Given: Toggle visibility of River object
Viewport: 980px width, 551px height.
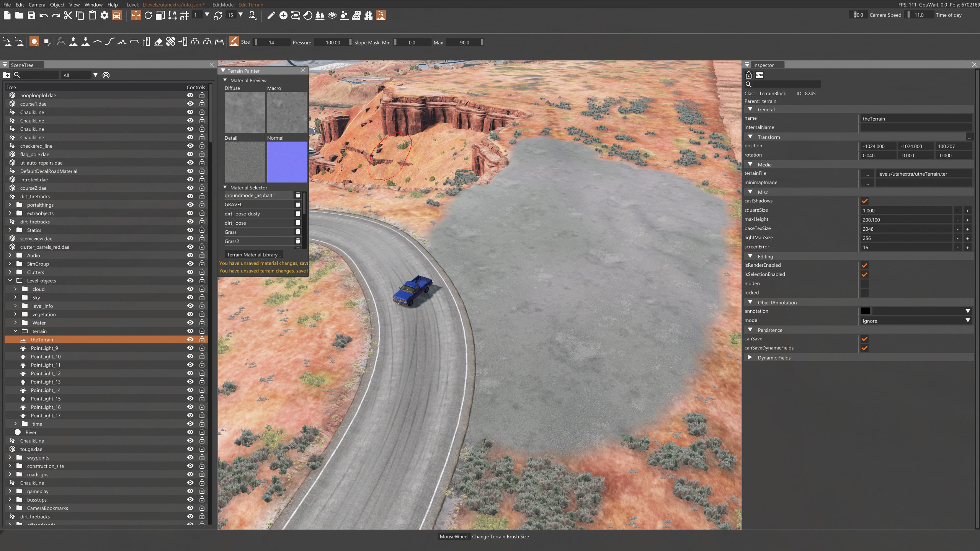Looking at the screenshot, I should (190, 432).
